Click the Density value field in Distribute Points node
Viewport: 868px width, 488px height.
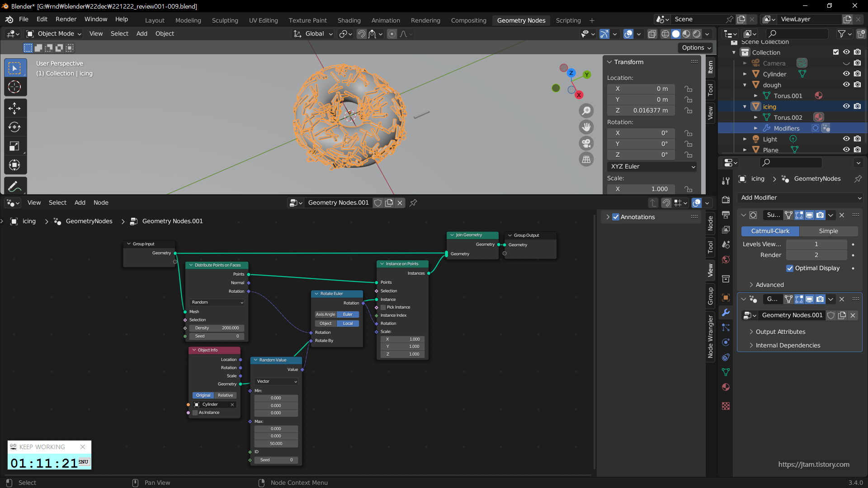217,328
